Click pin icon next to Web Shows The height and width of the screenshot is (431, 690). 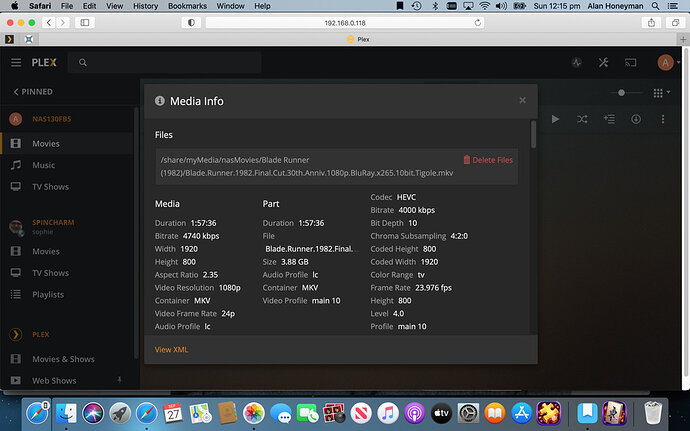tap(119, 379)
